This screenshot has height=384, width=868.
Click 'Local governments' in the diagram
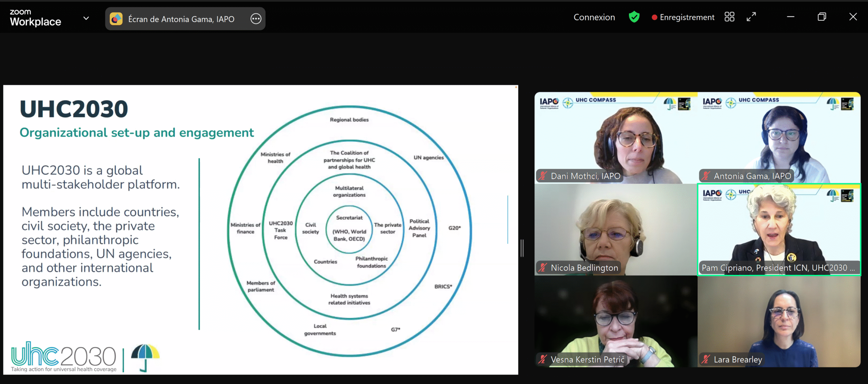point(320,329)
